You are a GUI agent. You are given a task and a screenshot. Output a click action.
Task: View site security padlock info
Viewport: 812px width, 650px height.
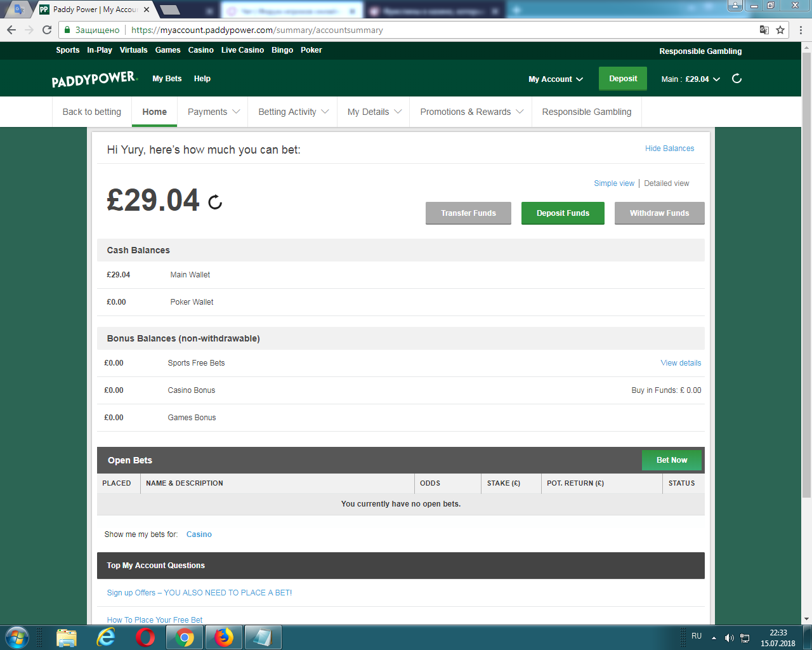[67, 30]
